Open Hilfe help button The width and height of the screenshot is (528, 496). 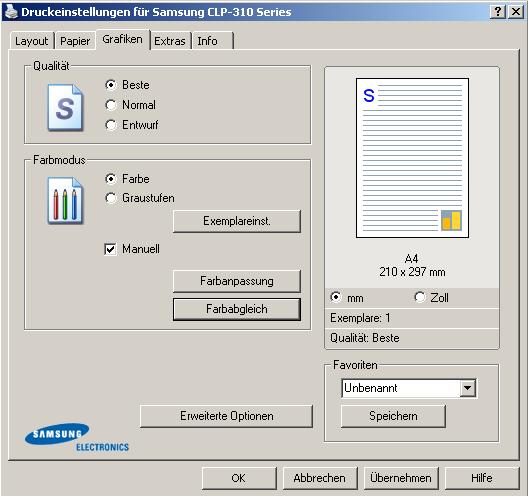[x=482, y=478]
